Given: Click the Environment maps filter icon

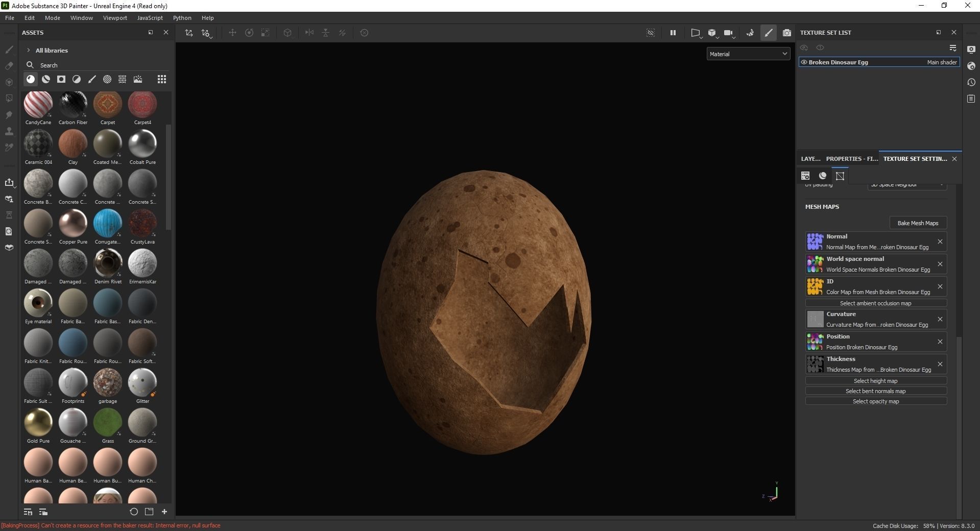Looking at the screenshot, I should coord(138,79).
